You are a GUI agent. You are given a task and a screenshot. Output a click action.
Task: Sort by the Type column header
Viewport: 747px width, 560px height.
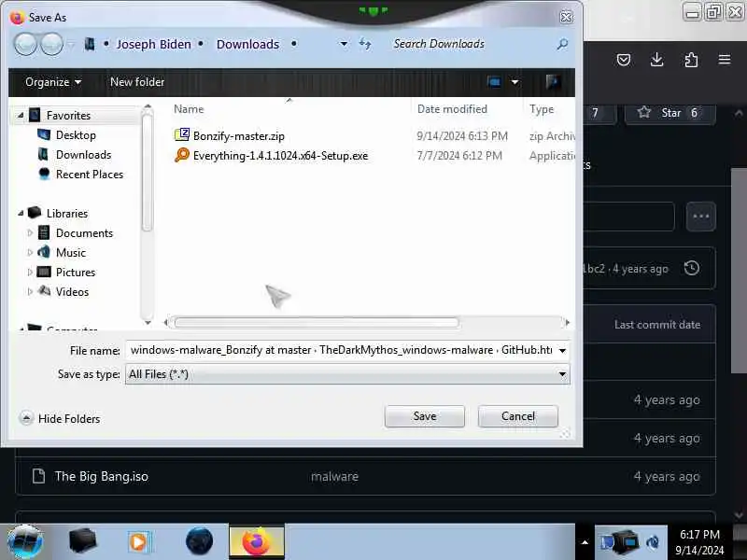542,109
